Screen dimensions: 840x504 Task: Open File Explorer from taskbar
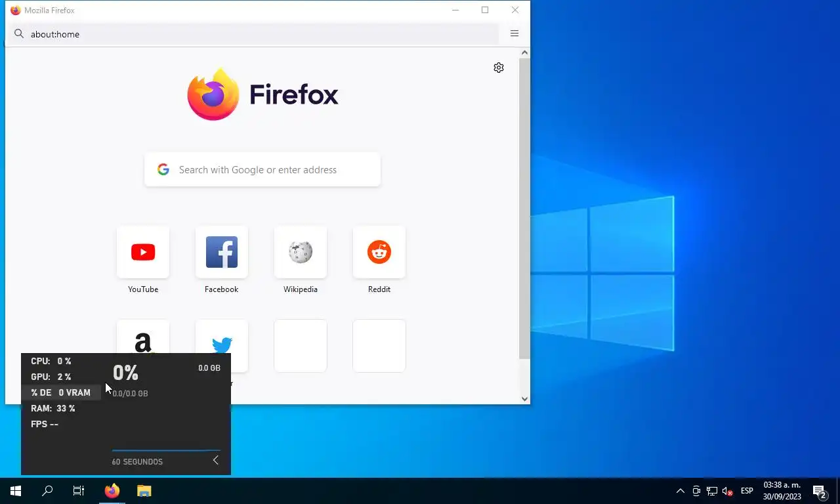point(144,491)
